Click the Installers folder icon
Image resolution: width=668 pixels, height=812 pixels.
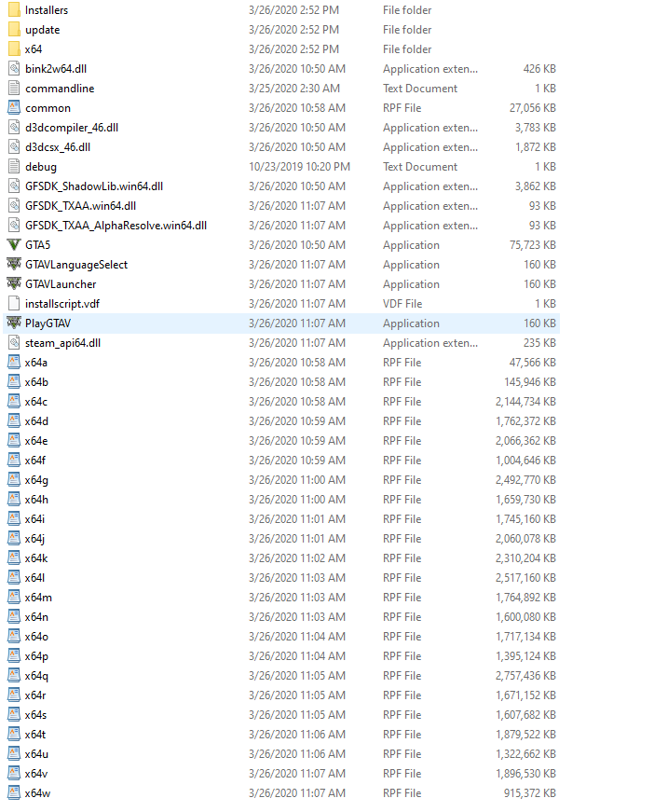coord(15,10)
